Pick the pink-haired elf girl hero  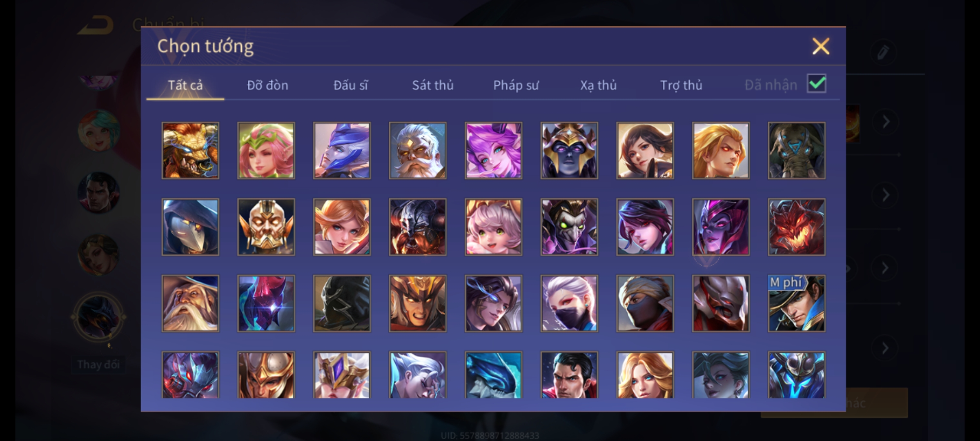coord(266,151)
